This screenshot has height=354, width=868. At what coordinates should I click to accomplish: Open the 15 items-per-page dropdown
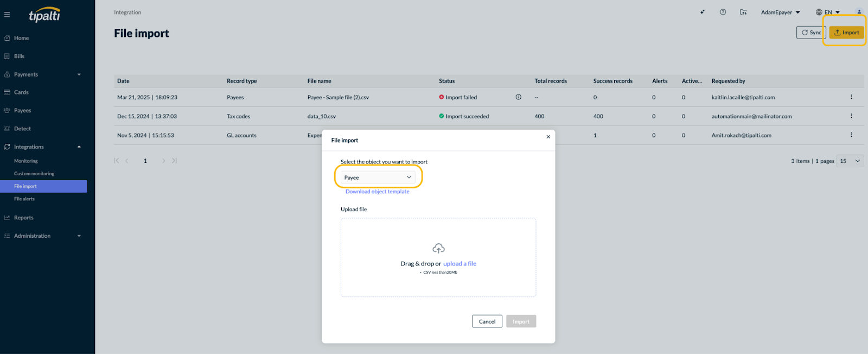pos(850,161)
